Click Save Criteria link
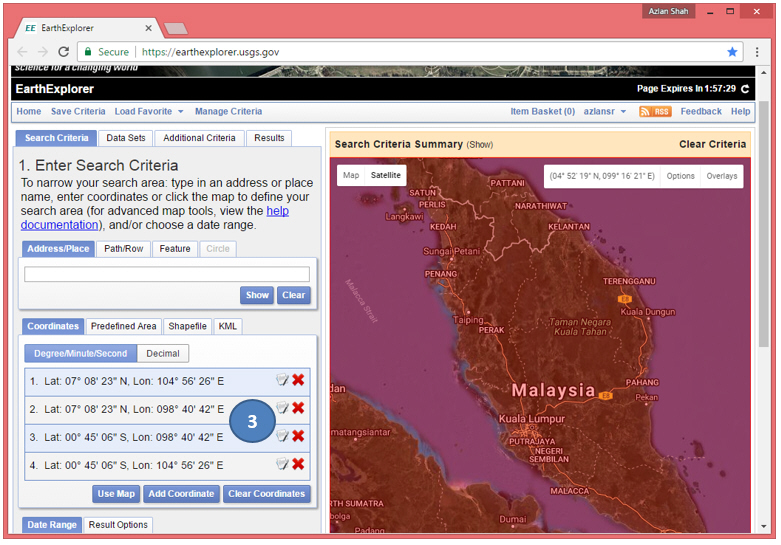The height and width of the screenshot is (545, 781). (x=78, y=112)
